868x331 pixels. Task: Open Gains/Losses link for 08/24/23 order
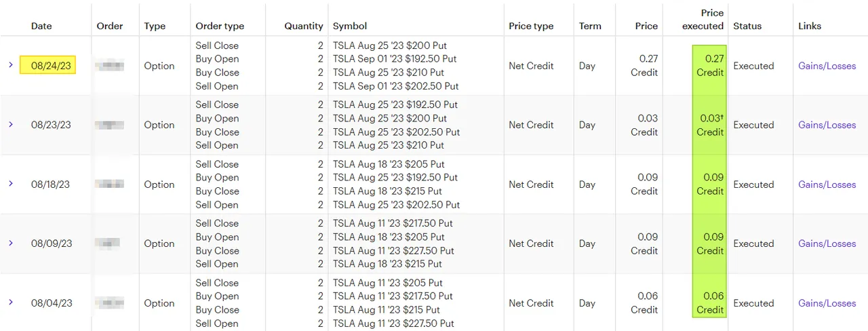point(827,66)
